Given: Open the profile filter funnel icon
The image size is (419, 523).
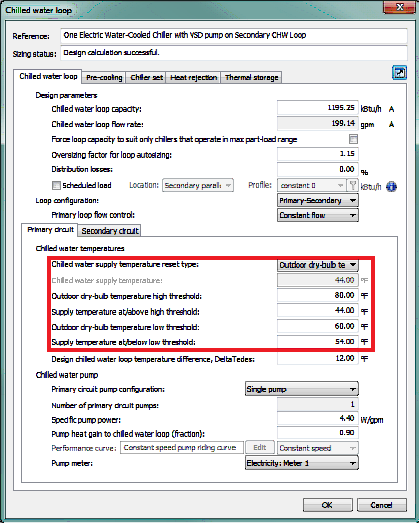Looking at the screenshot, I should click(353, 185).
